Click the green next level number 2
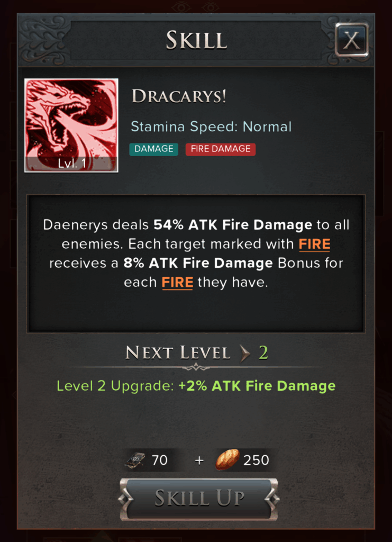This screenshot has height=542, width=392. (x=263, y=353)
